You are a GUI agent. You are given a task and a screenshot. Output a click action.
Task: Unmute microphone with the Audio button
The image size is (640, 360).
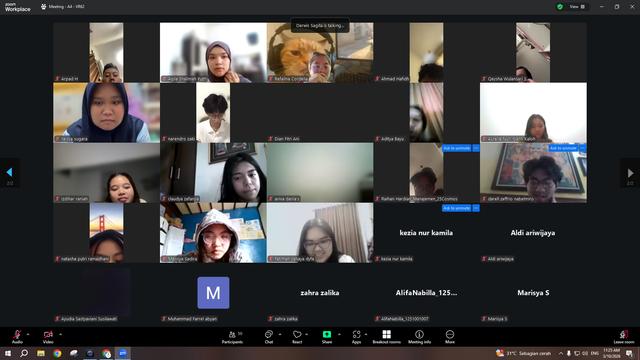pos(17,337)
